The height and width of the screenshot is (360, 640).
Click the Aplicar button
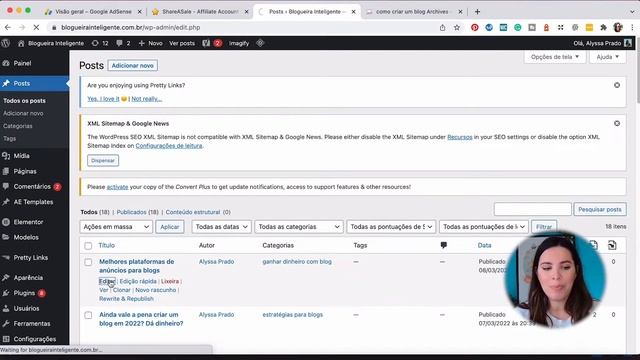[x=170, y=227]
